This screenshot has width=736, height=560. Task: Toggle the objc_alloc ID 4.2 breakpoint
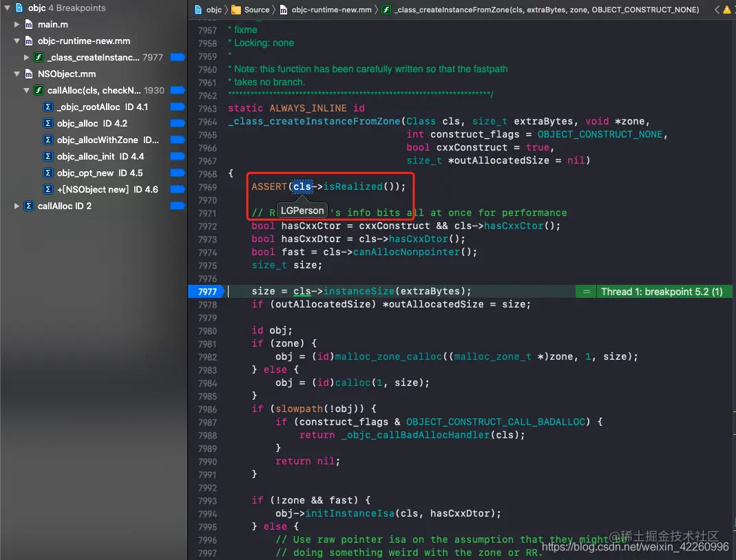178,123
